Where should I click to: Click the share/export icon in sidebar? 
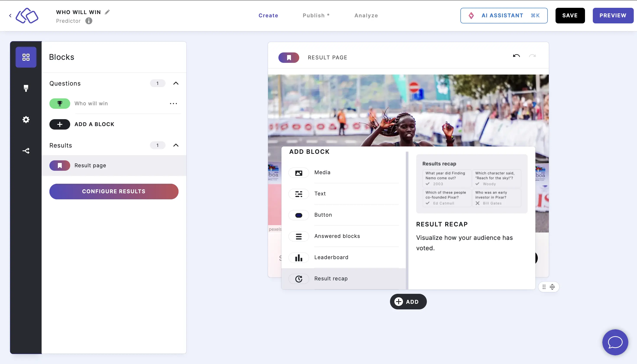[26, 150]
